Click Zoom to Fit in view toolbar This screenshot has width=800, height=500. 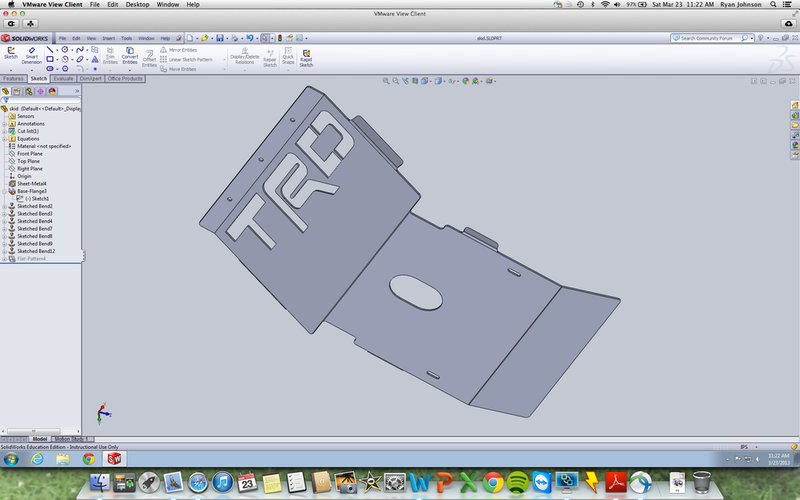[x=386, y=81]
